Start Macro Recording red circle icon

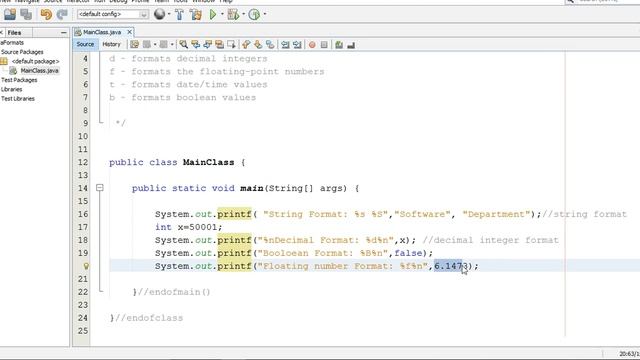312,45
